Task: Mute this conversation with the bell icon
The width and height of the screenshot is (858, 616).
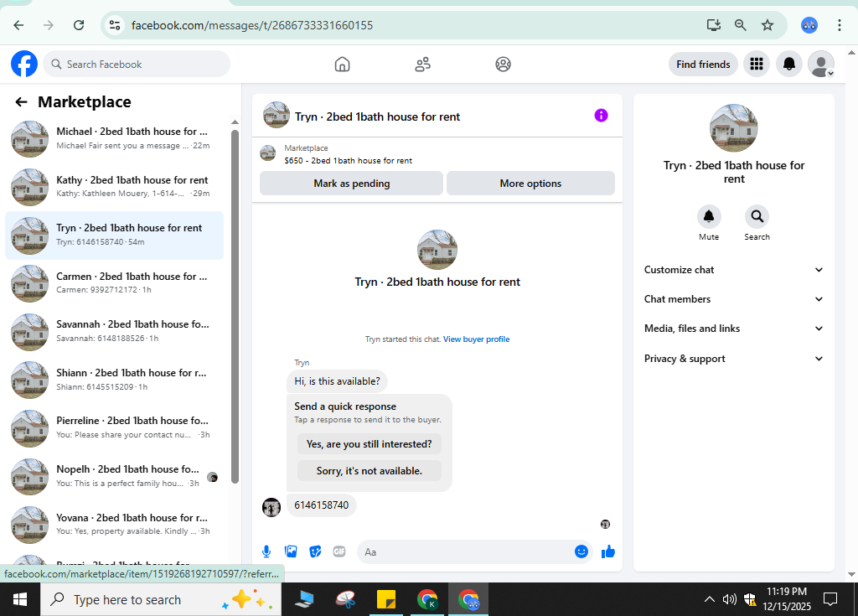Action: tap(709, 217)
